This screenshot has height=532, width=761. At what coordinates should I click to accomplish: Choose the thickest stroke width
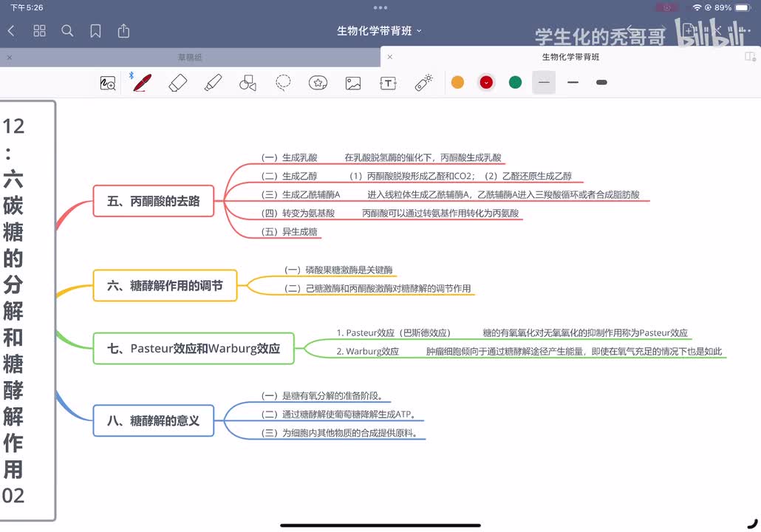601,83
